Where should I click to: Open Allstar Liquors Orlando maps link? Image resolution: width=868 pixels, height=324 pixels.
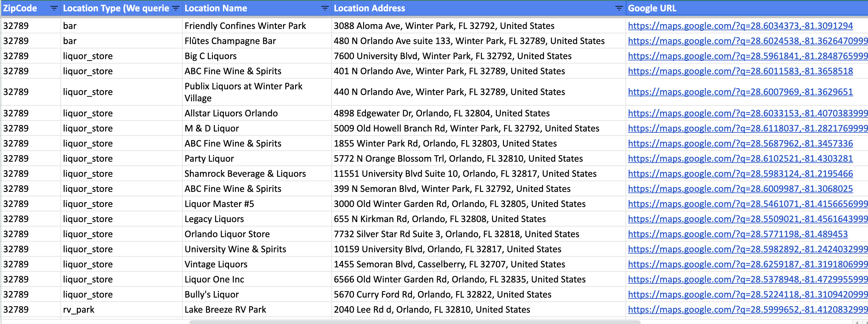coord(748,113)
